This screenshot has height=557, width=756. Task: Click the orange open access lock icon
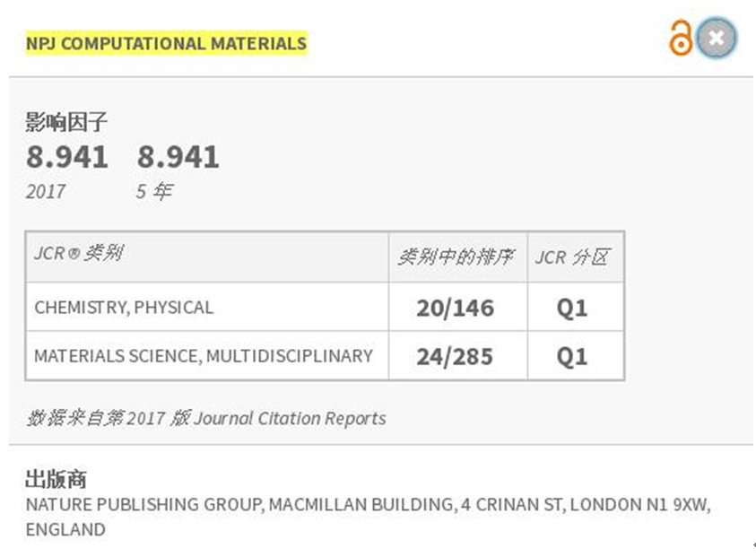click(681, 38)
